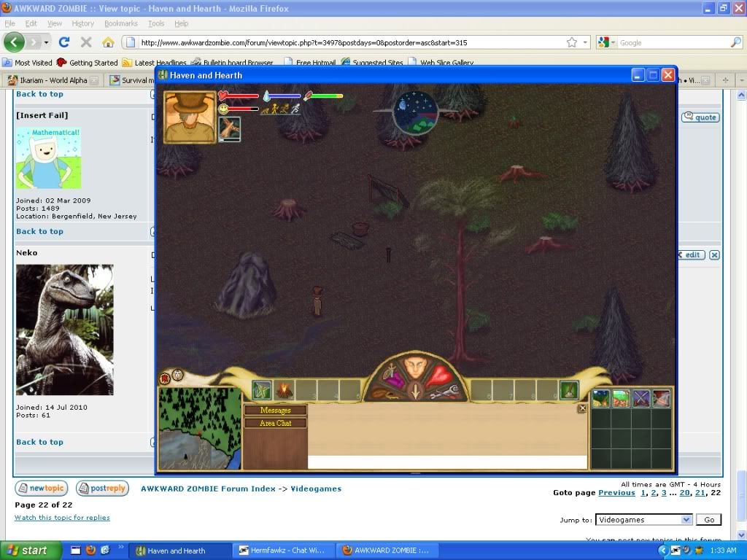
Task: Open the Jump to Videogames dropdown
Action: (643, 520)
